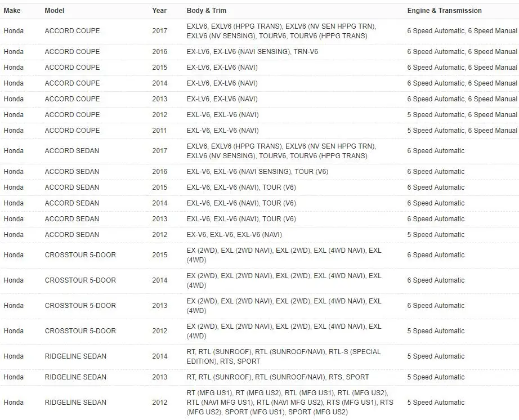
Task: Click the Year column header
Action: [159, 11]
